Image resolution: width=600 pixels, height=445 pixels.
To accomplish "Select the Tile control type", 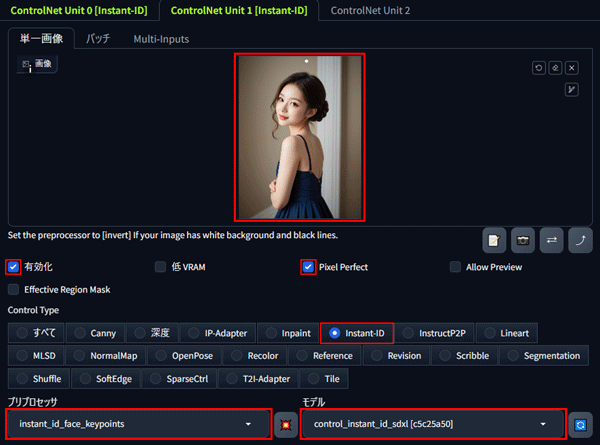I will point(324,378).
